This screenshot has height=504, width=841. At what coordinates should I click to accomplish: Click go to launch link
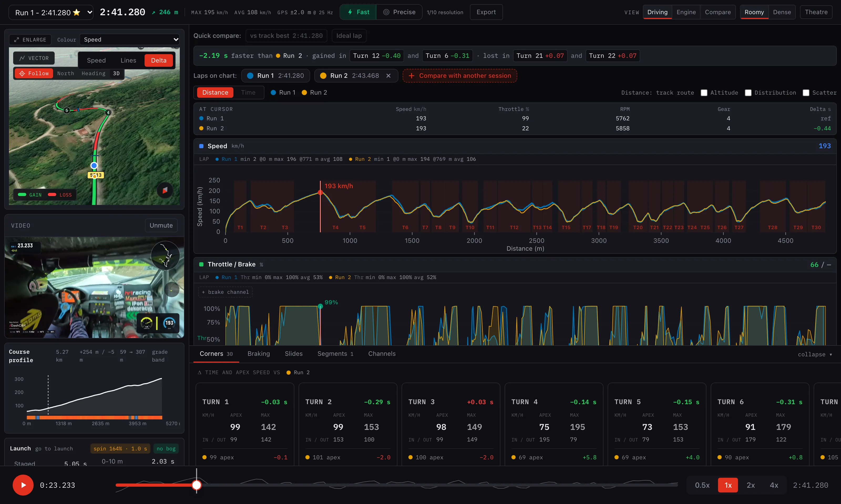tap(54, 449)
